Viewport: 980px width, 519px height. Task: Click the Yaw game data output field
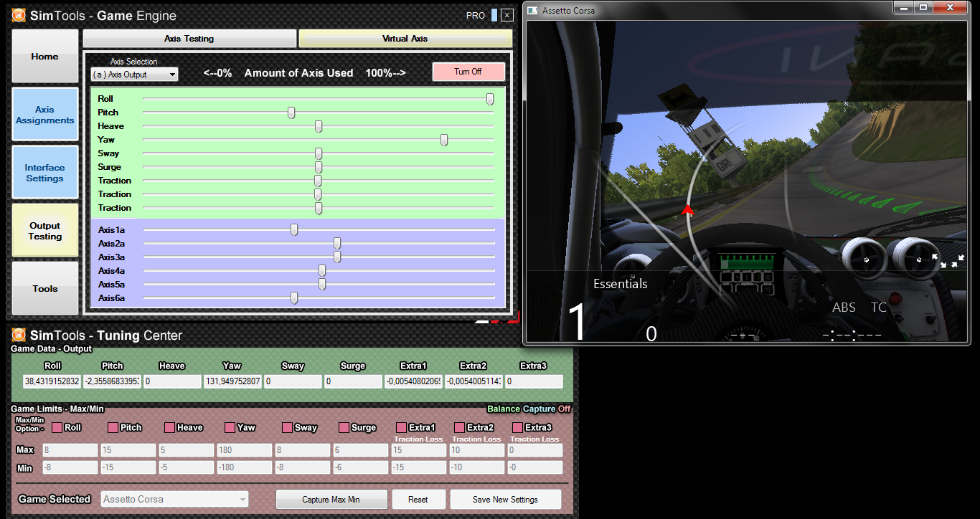pos(232,381)
